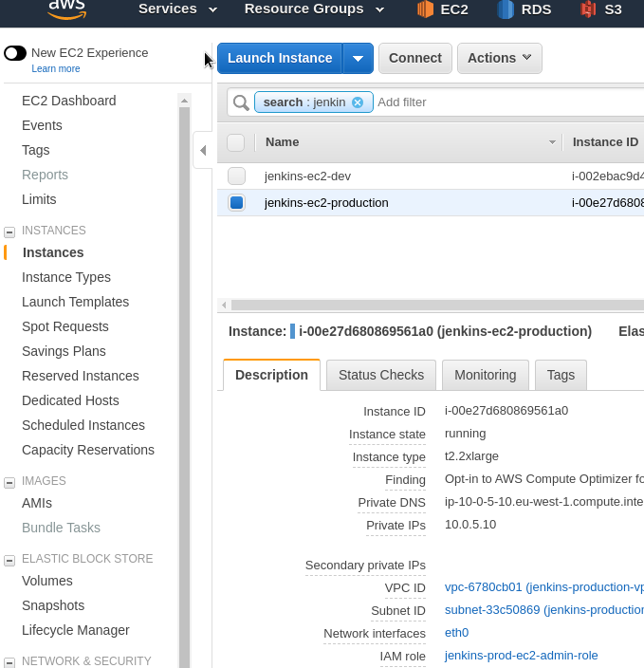Collapse the IMAGES section
The height and width of the screenshot is (668, 644).
(9, 482)
